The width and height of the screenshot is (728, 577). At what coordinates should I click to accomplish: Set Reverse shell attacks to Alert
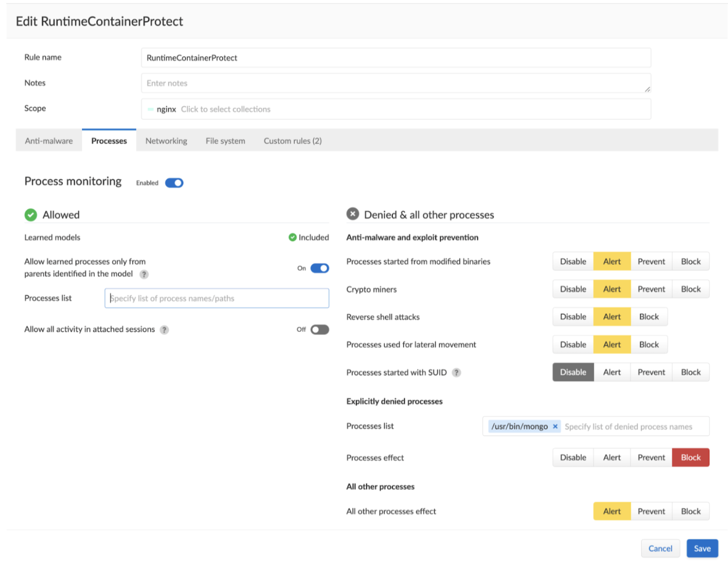pyautogui.click(x=612, y=317)
